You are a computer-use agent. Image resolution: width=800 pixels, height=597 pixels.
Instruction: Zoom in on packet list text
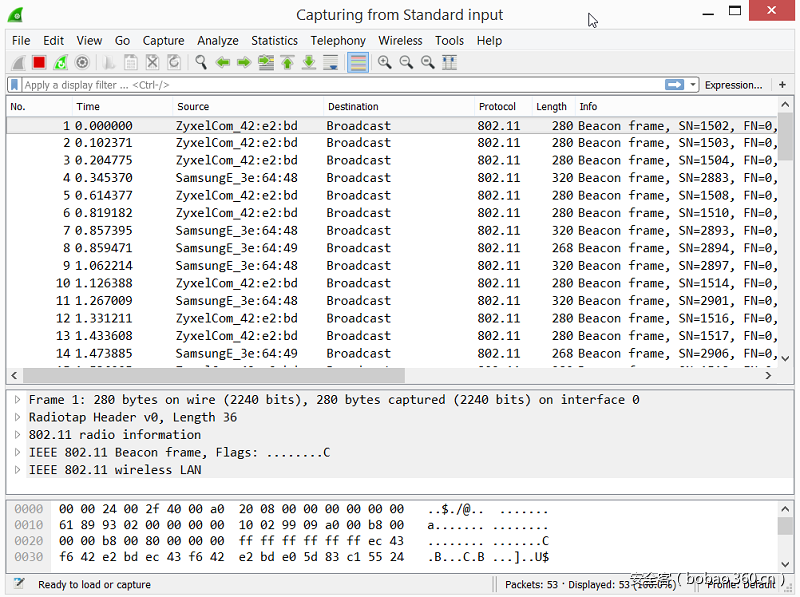[x=385, y=63]
